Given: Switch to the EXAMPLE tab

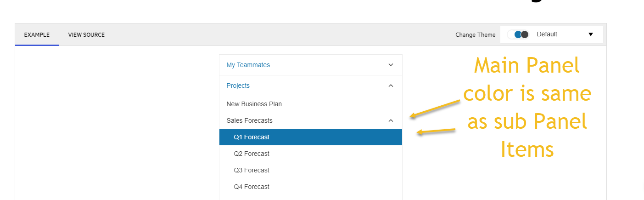Looking at the screenshot, I should click(x=37, y=35).
